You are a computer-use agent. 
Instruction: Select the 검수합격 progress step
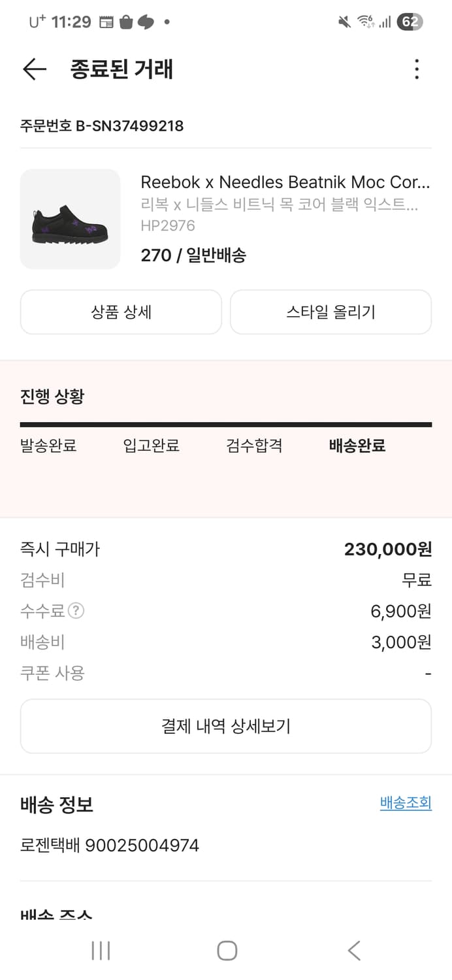pos(254,446)
